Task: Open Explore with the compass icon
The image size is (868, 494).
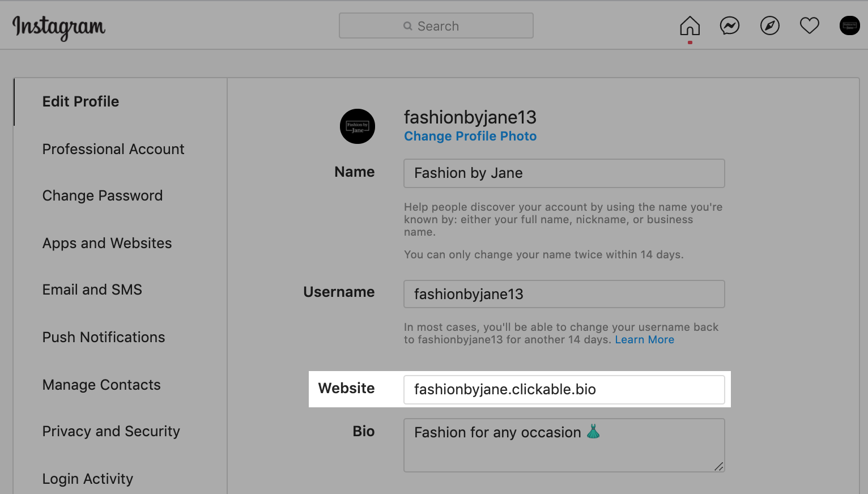Action: tap(769, 25)
